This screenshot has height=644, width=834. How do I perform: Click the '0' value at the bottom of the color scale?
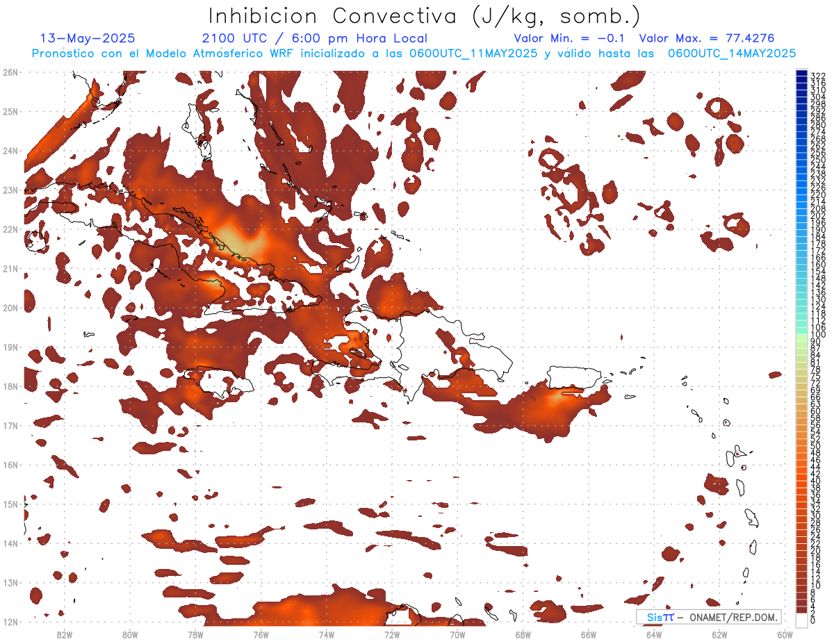click(x=813, y=620)
